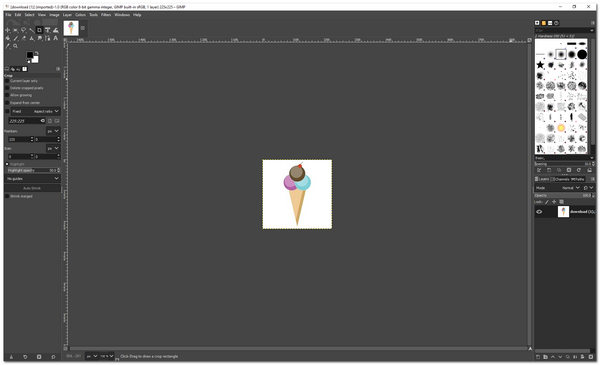Select the Warp Transform tool
The height and width of the screenshot is (365, 600).
[x=55, y=30]
